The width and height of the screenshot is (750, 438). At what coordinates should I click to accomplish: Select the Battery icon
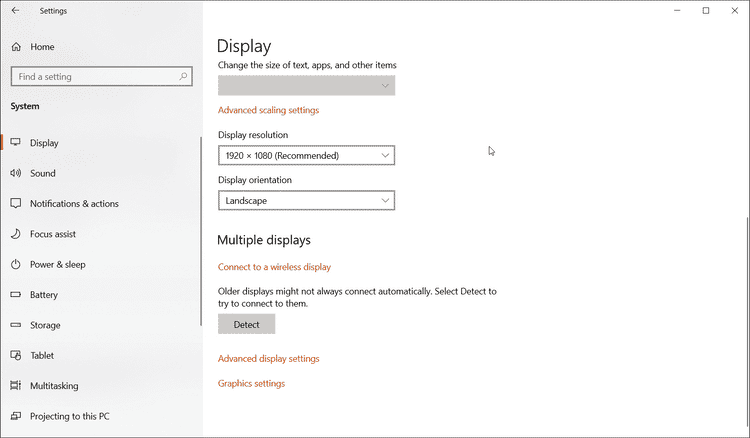coord(16,295)
